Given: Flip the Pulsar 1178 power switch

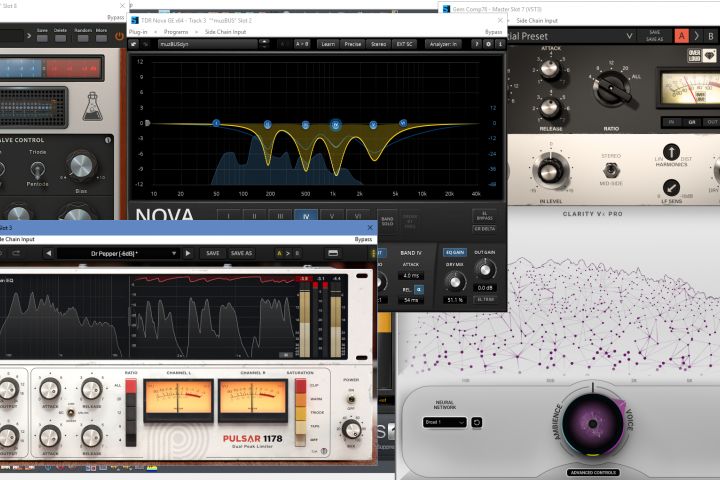Looking at the screenshot, I should (x=351, y=399).
